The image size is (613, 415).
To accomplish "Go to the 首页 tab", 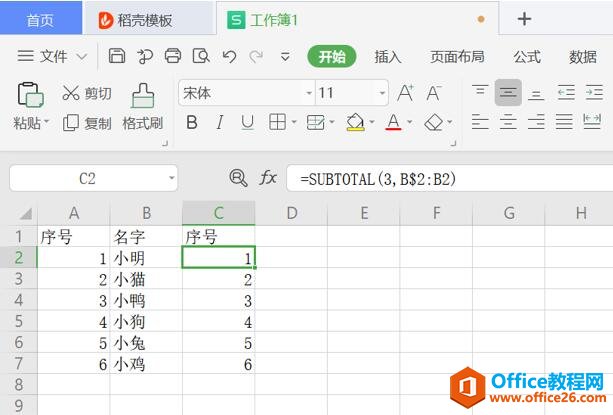I will point(41,20).
